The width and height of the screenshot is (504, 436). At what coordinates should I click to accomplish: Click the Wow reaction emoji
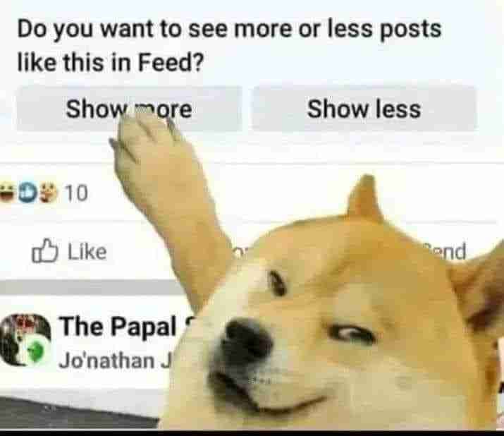point(49,193)
